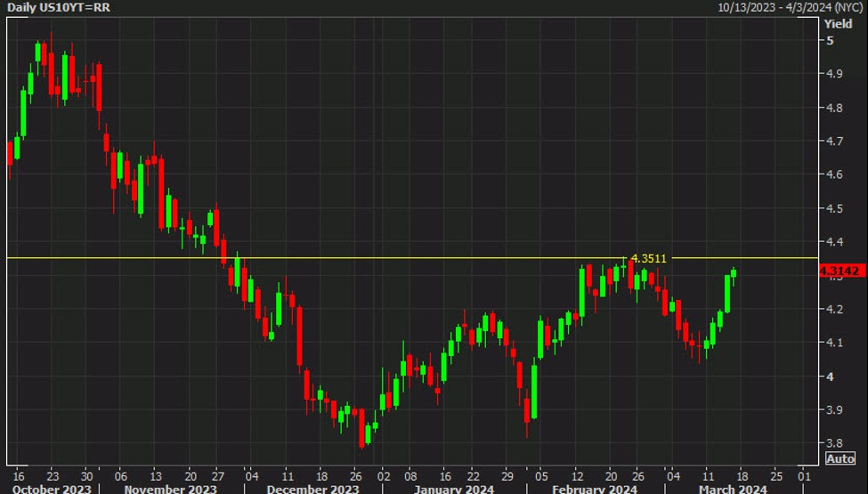Click the 30 date tick in October
This screenshot has height=494, width=868.
coord(86,476)
